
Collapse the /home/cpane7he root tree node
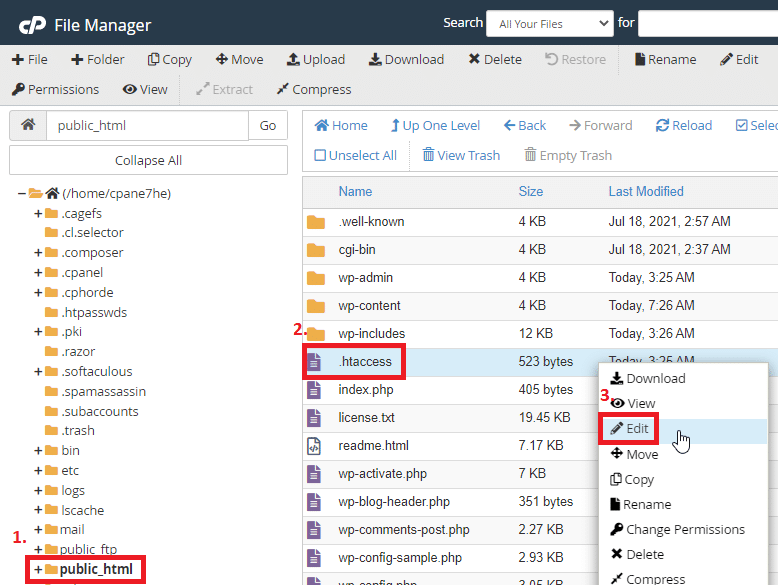tap(21, 193)
